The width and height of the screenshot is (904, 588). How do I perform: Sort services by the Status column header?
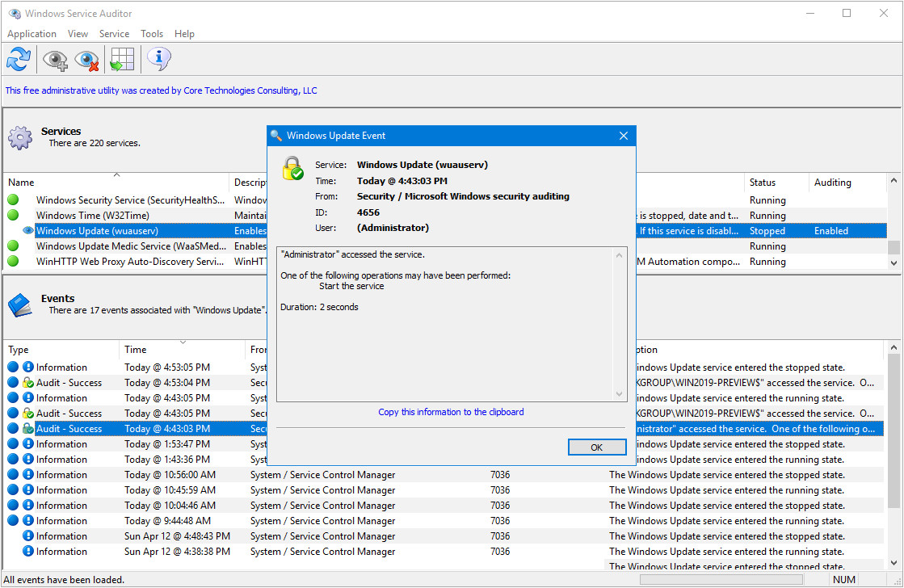(776, 183)
